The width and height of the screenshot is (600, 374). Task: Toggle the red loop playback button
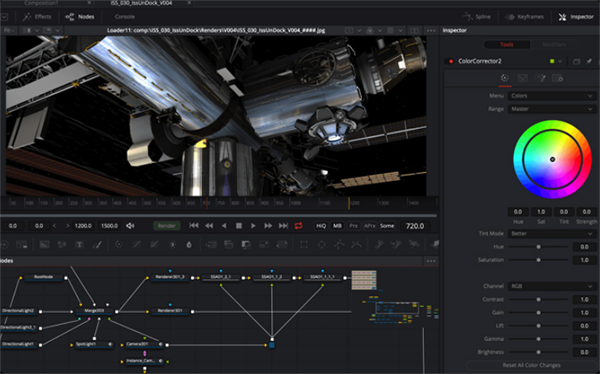298,226
